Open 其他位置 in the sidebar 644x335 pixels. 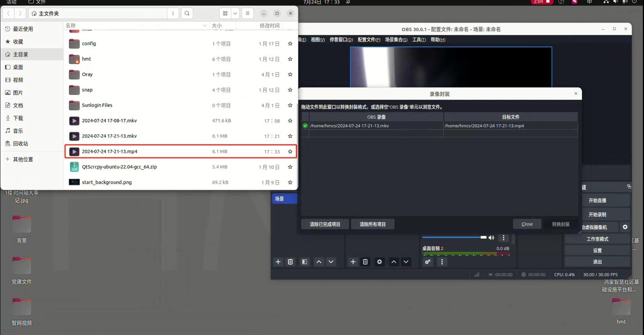point(32,159)
